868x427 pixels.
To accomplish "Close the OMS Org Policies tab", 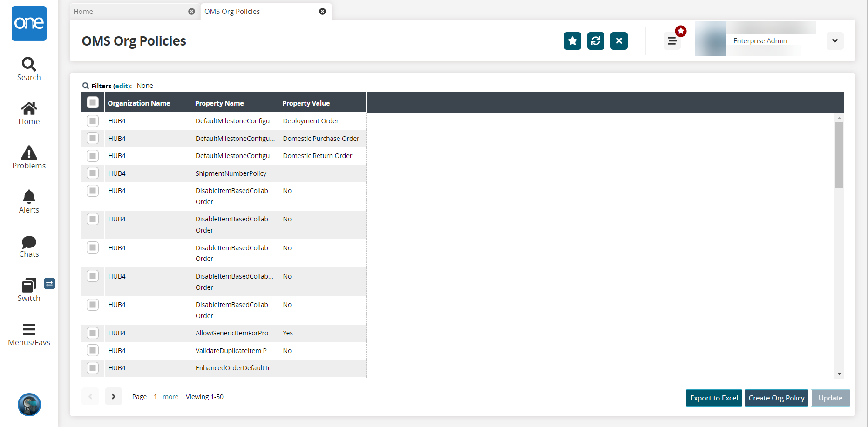I will click(322, 12).
